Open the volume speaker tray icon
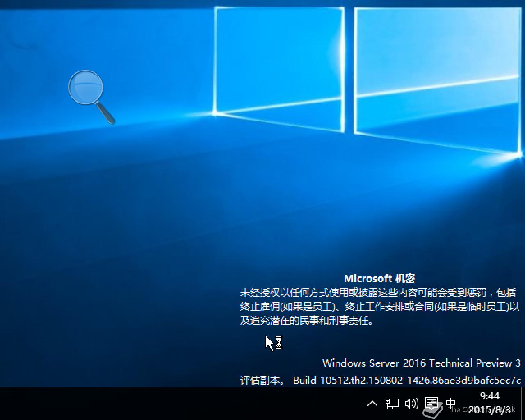This screenshot has width=525, height=420. pyautogui.click(x=411, y=404)
